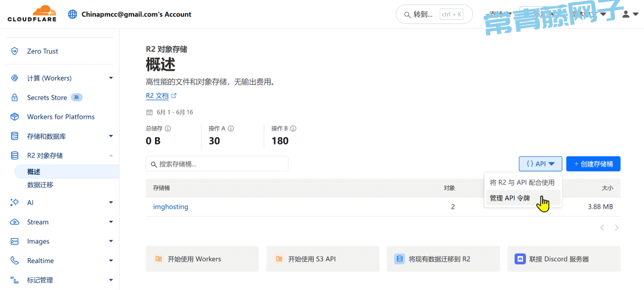Click the 创建存储桶 button
This screenshot has height=290, width=644.
coord(593,164)
